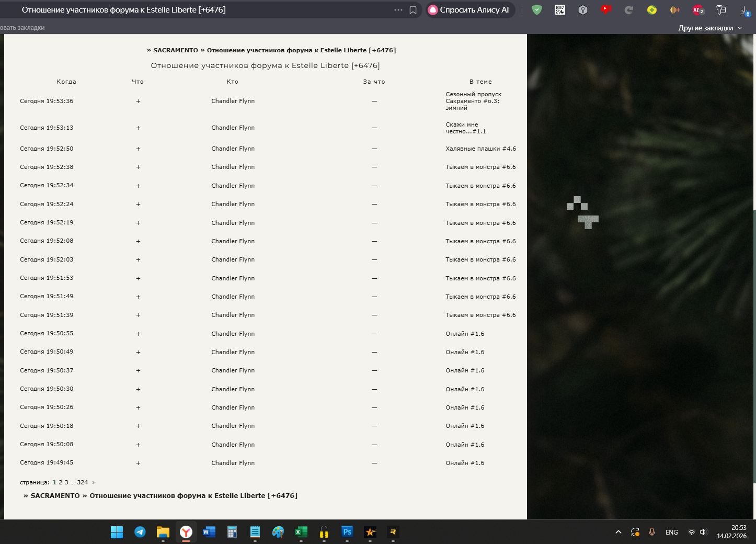Image resolution: width=756 pixels, height=544 pixels.
Task: Open the Rockstar Games app in taskbar
Action: coord(370,532)
